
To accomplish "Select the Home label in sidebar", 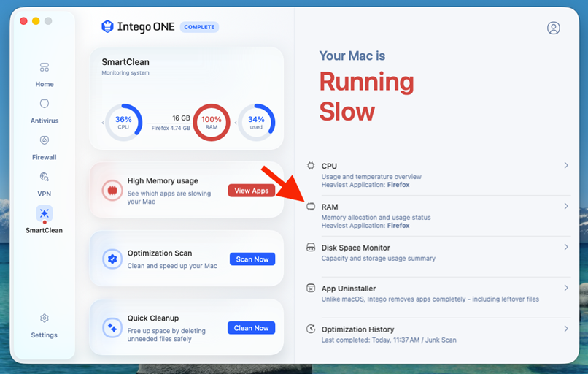I will pos(45,84).
